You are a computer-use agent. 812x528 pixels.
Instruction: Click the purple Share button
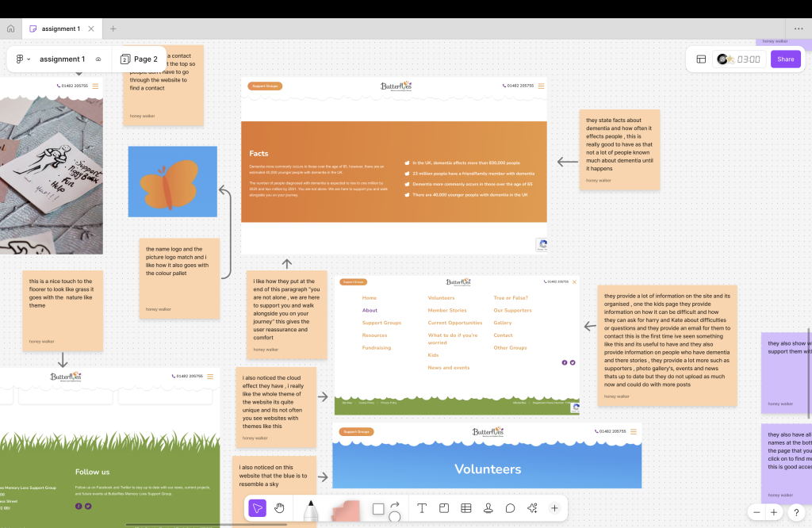(785, 59)
